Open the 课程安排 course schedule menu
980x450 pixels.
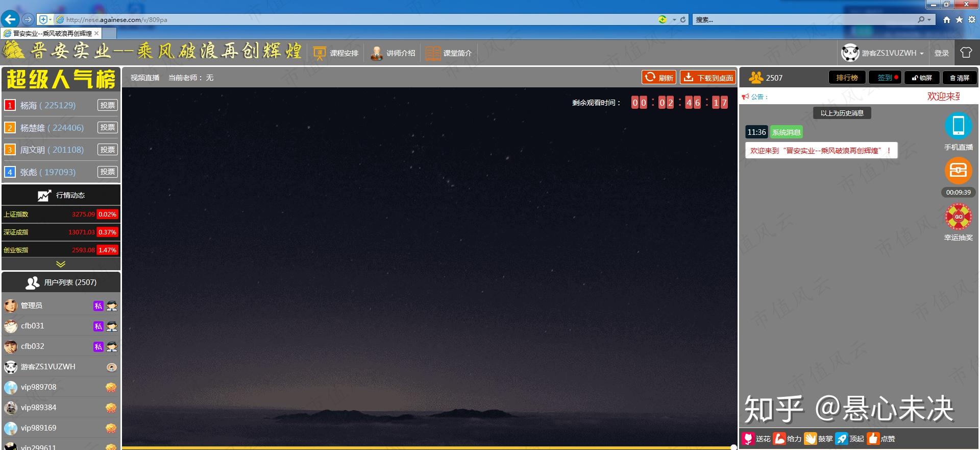pos(336,53)
